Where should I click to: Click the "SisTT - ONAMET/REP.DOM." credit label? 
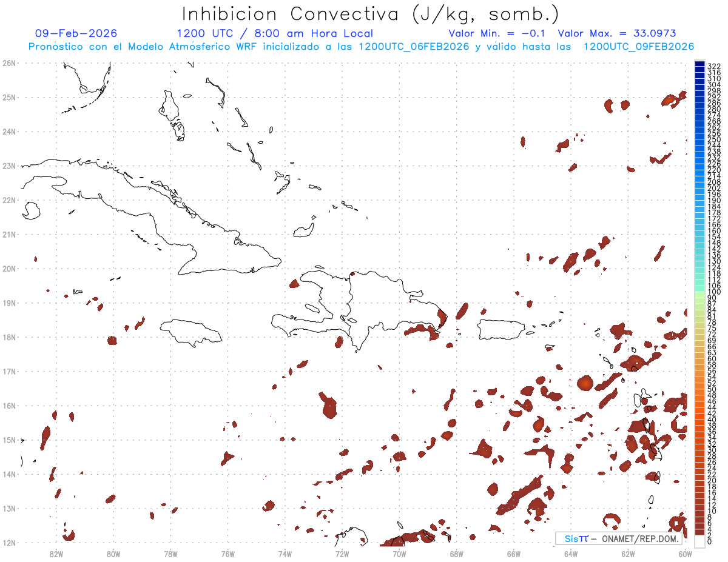[618, 538]
